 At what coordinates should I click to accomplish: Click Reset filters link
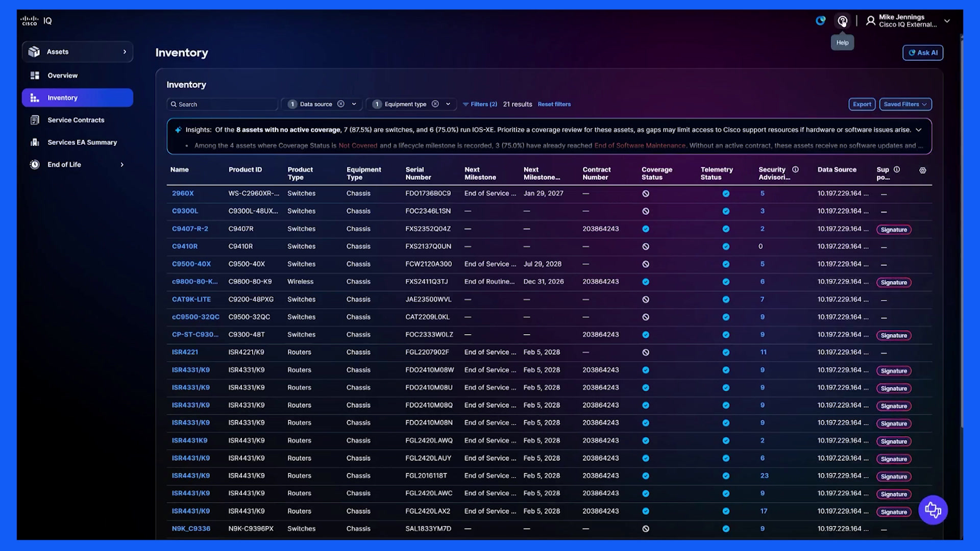pyautogui.click(x=554, y=104)
